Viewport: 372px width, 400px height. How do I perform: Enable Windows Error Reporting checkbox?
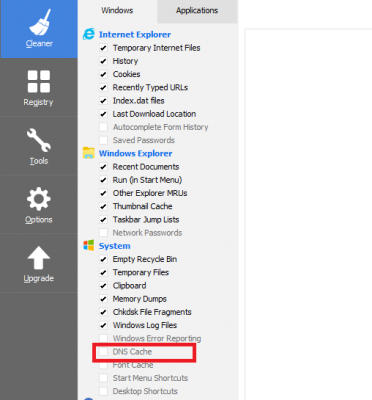point(103,338)
